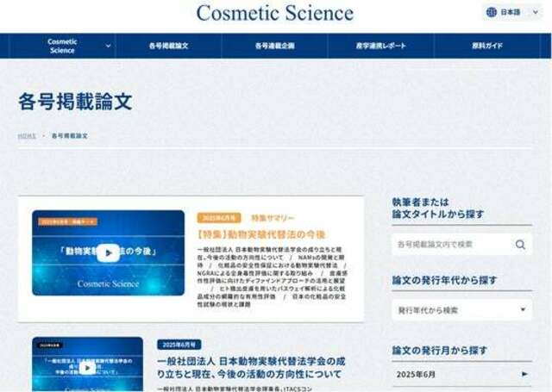This screenshot has width=552, height=392.
Task: Open the 発行年代から検索 dropdown
Action: 462,310
